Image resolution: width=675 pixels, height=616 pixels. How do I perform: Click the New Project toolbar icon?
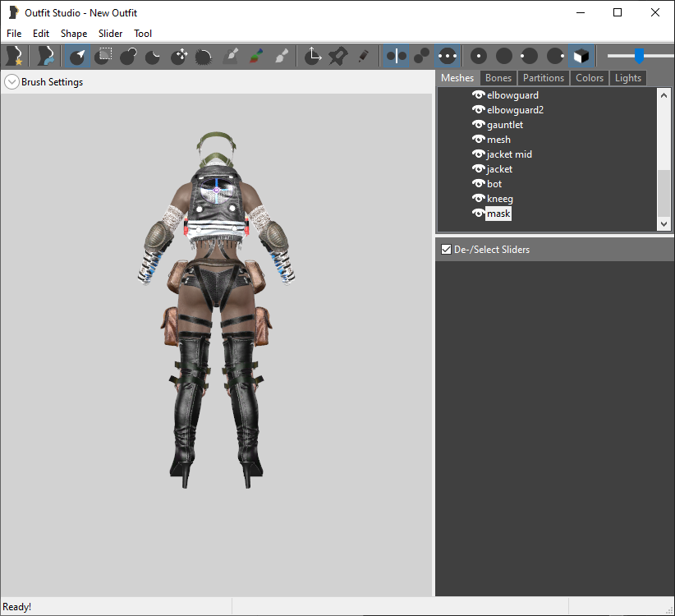pos(14,56)
